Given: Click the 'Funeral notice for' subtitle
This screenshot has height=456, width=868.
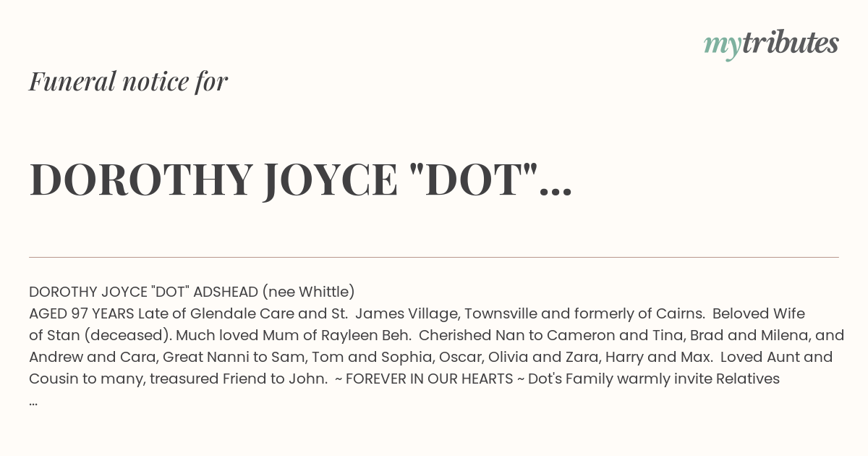Looking at the screenshot, I should point(128,81).
